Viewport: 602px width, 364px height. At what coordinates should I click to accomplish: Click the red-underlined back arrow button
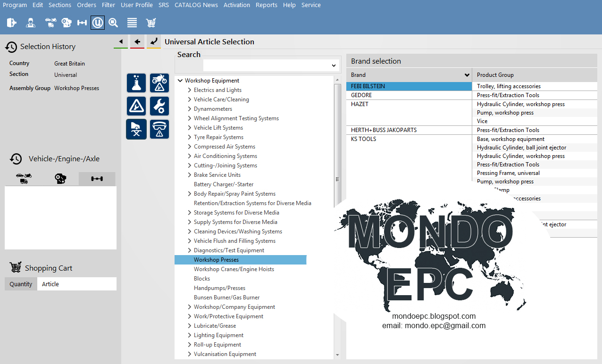[137, 41]
